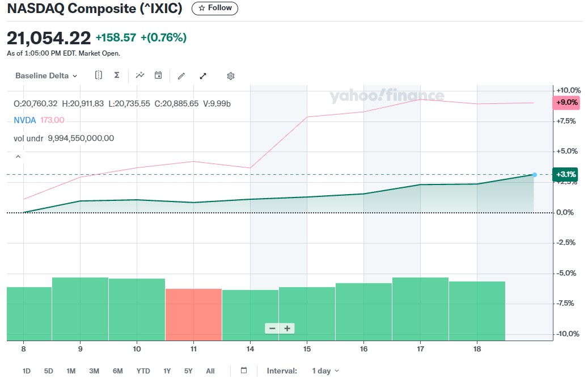
Task: Select date label 18 on the x-axis
Action: coord(477,349)
